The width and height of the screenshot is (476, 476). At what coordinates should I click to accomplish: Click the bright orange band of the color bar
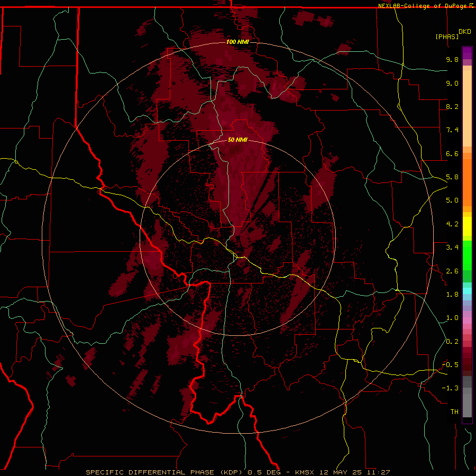(467, 182)
